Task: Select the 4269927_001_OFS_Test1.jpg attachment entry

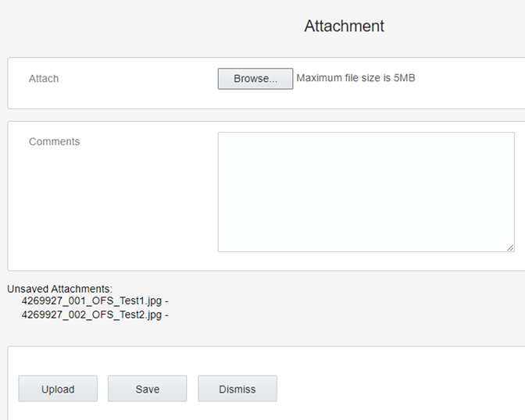Action: (x=91, y=301)
